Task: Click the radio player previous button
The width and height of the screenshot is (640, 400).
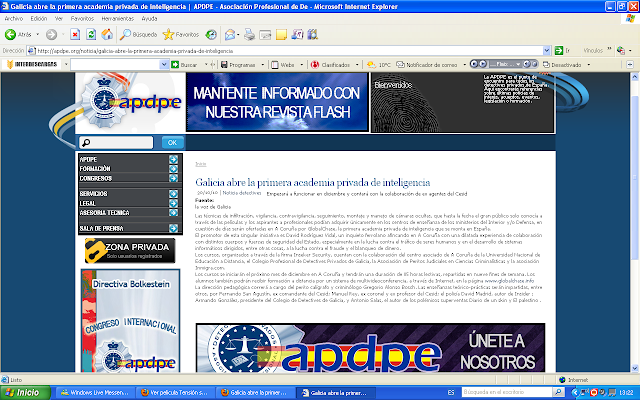Action: (473, 64)
